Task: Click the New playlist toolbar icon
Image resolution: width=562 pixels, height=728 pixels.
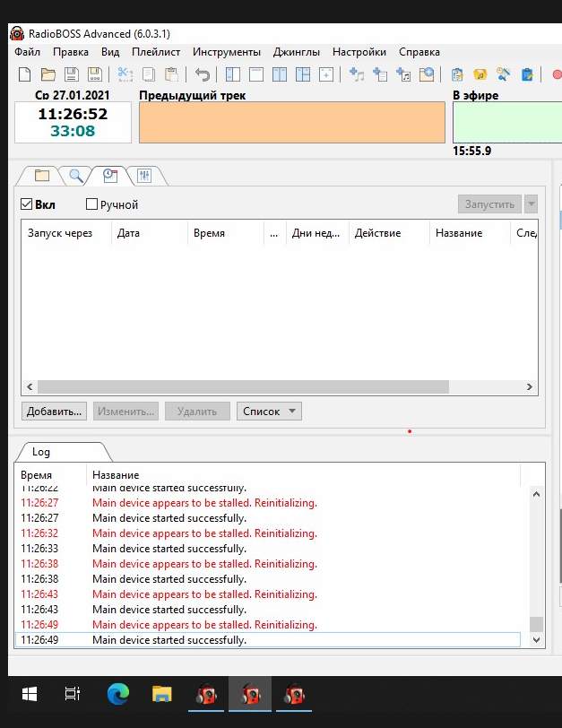Action: pyautogui.click(x=24, y=75)
